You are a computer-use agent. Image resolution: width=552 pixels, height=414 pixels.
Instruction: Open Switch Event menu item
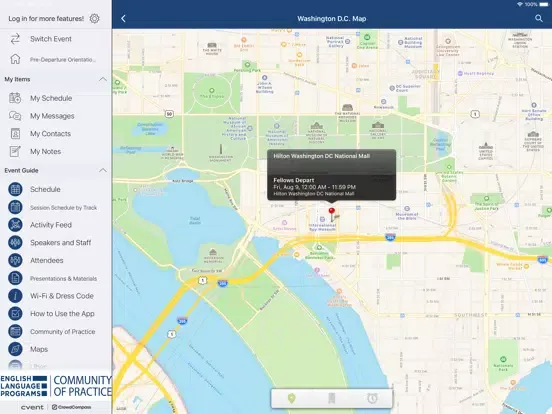56,39
